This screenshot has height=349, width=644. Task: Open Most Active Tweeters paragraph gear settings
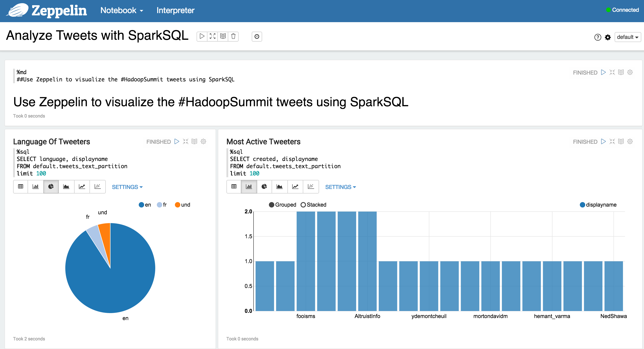(630, 141)
